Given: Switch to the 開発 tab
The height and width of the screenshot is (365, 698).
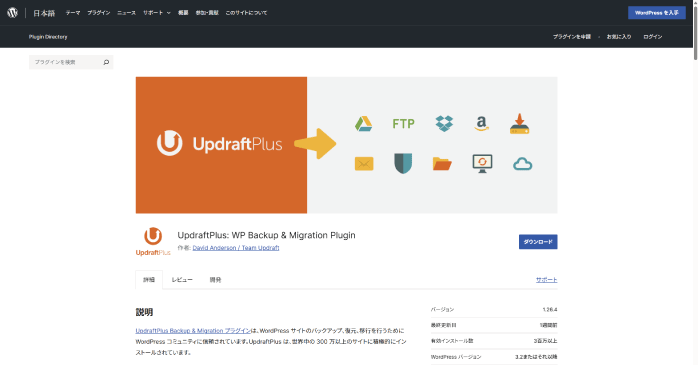Looking at the screenshot, I should tap(215, 280).
